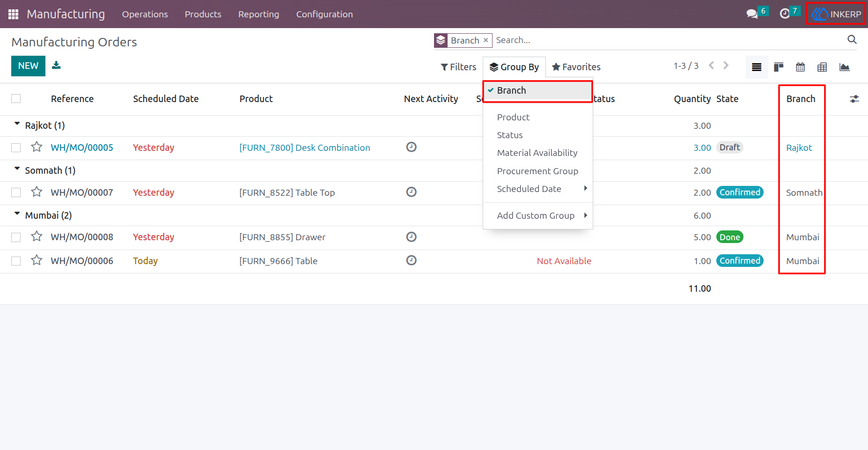868x450 pixels.
Task: Select checkbox for WH/MO/00005
Action: [16, 148]
